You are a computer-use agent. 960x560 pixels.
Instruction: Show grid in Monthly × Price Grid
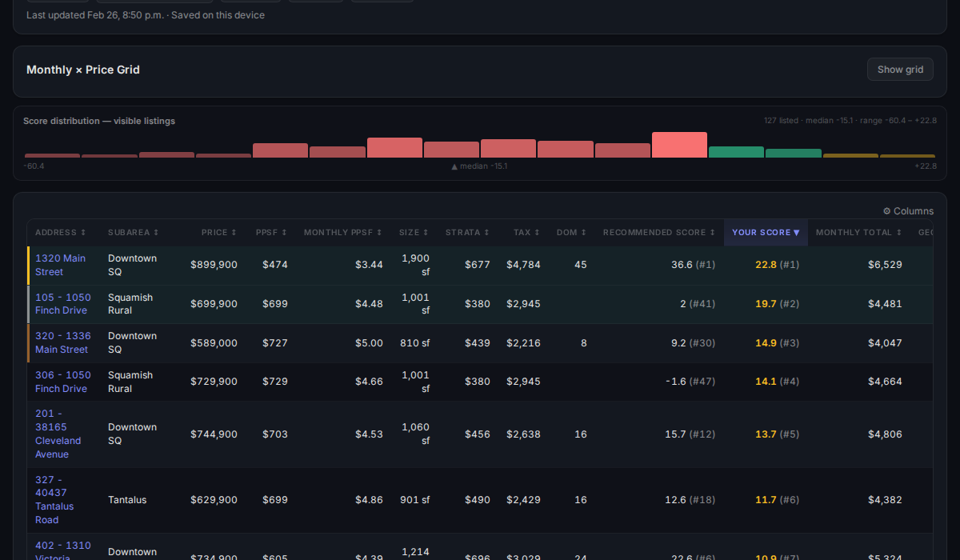pyautogui.click(x=900, y=70)
